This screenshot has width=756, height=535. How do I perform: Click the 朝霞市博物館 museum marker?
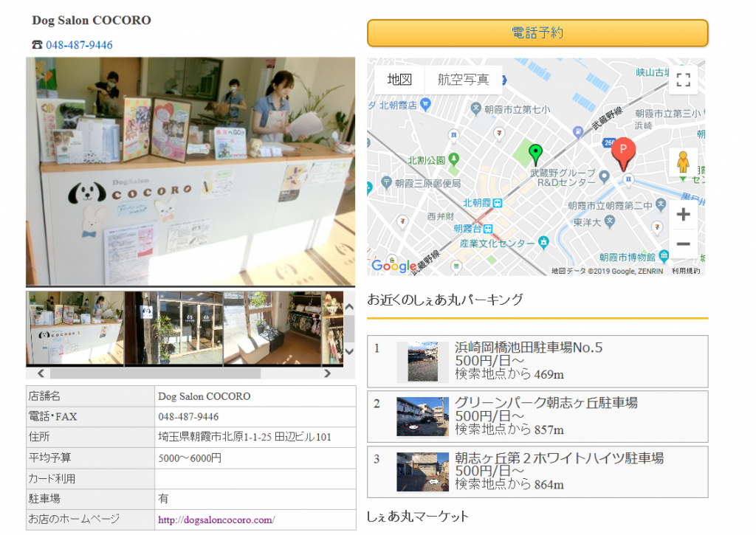pos(664,255)
